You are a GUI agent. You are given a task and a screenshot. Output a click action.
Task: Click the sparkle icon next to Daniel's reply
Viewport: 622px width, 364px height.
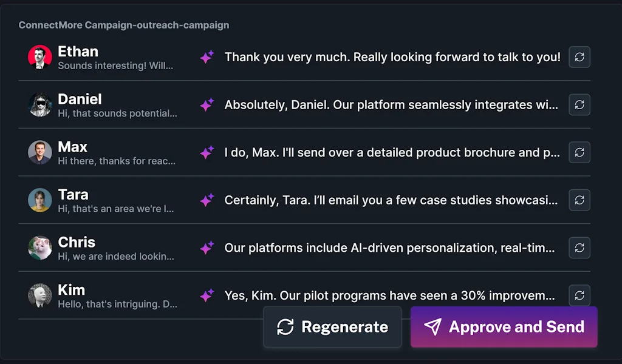[207, 105]
